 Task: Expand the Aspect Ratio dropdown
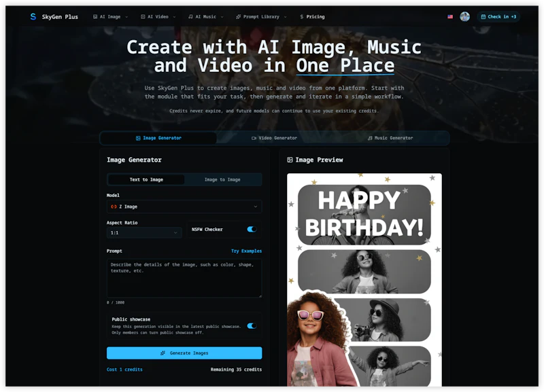(143, 232)
